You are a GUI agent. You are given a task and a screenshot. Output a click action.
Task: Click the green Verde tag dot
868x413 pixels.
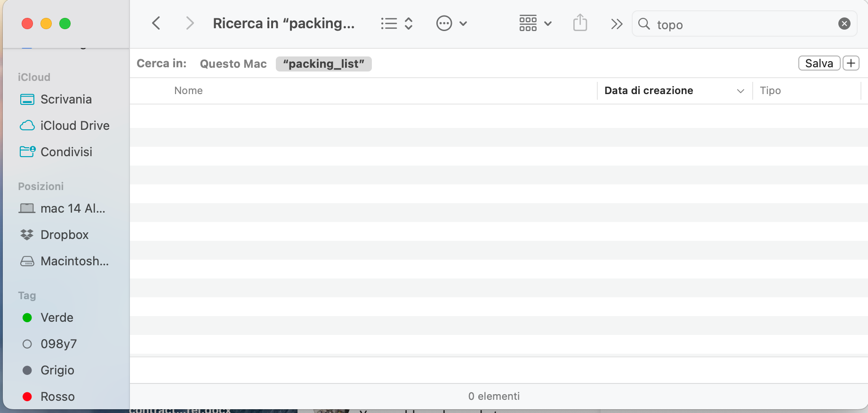[x=27, y=318]
